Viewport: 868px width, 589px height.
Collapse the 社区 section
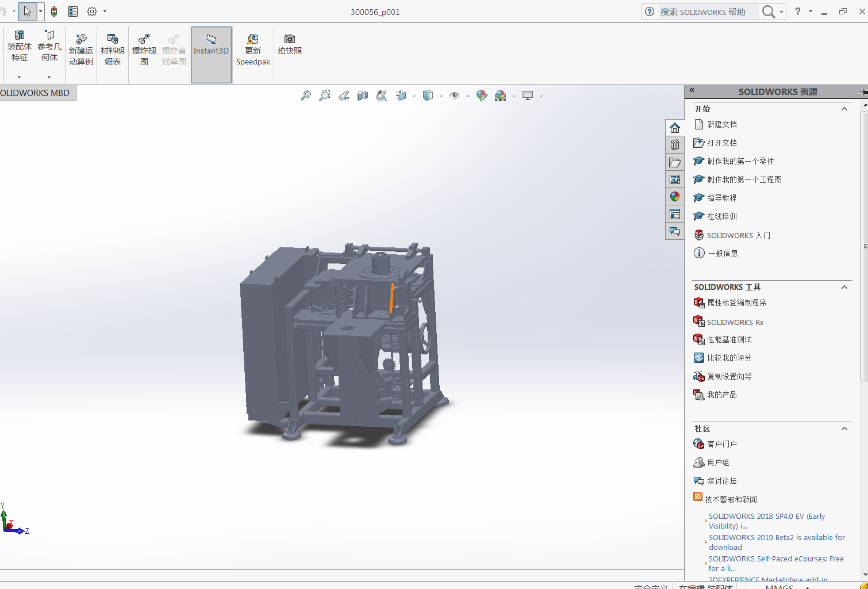point(844,429)
